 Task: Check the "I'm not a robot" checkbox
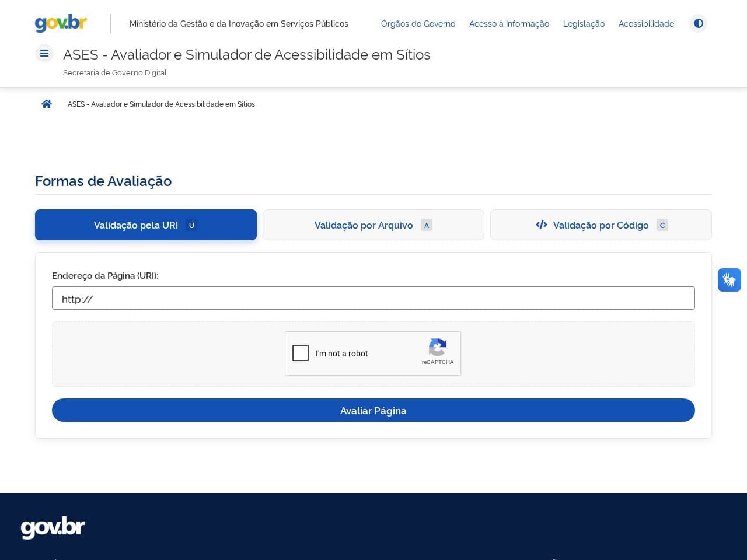(x=301, y=353)
